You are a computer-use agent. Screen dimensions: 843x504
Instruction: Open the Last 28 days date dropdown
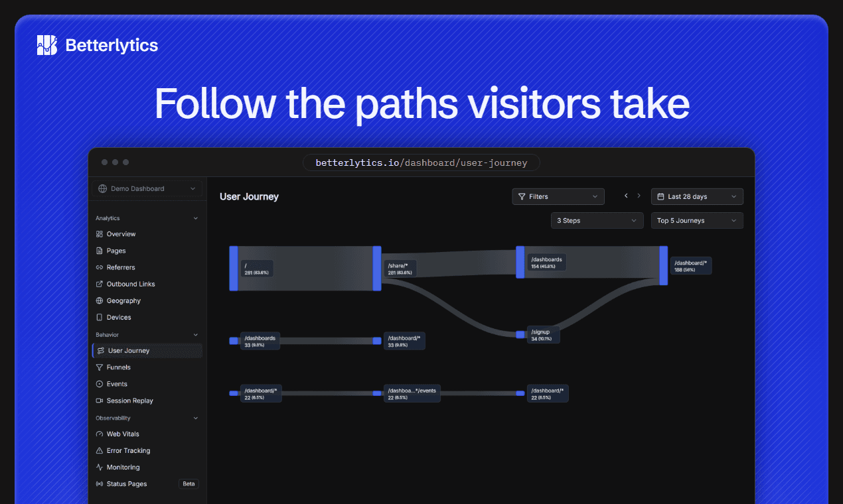coord(697,196)
